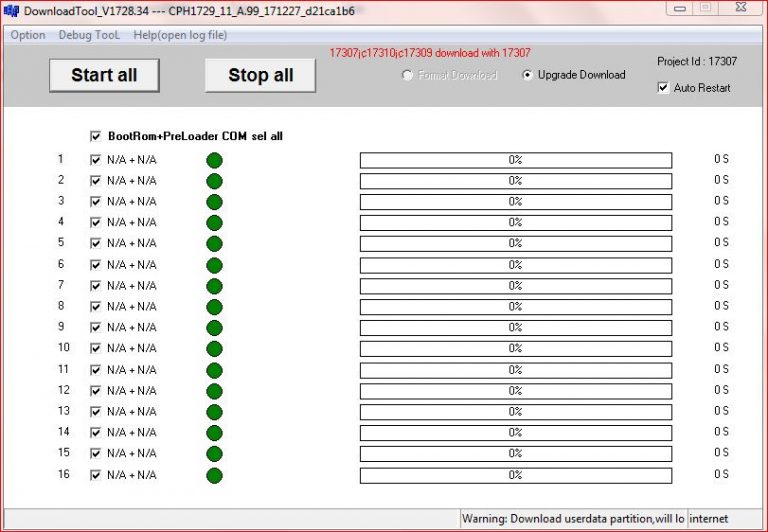Click the green status circle in row 10
Screen dimensions: 768x532
point(214,349)
